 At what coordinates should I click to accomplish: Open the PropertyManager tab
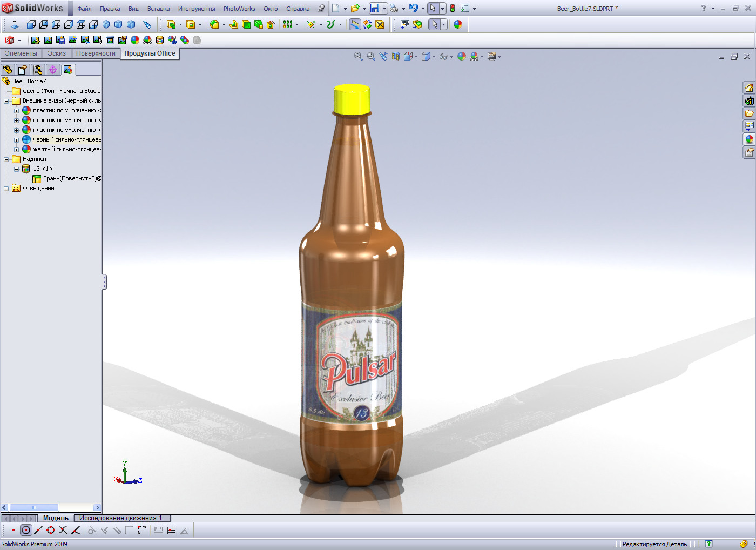coord(23,70)
